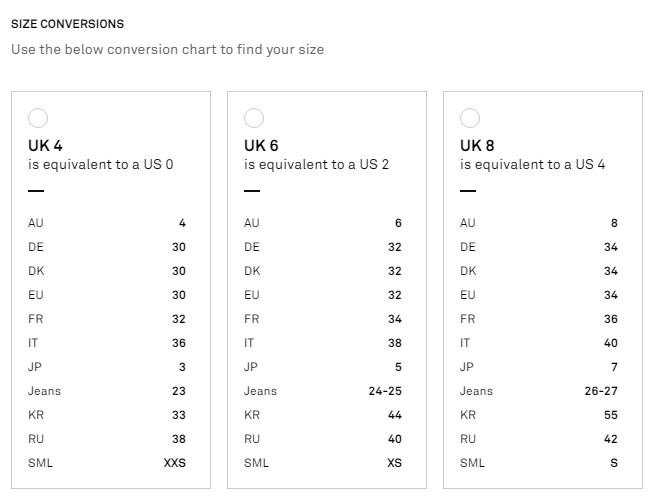Click the "is equivalent to a US 2" text

pyautogui.click(x=317, y=165)
